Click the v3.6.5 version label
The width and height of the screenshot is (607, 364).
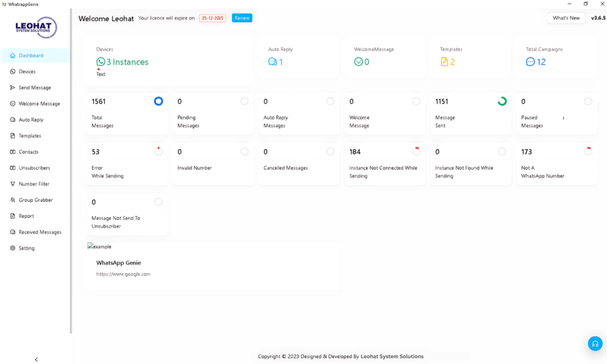pos(598,18)
